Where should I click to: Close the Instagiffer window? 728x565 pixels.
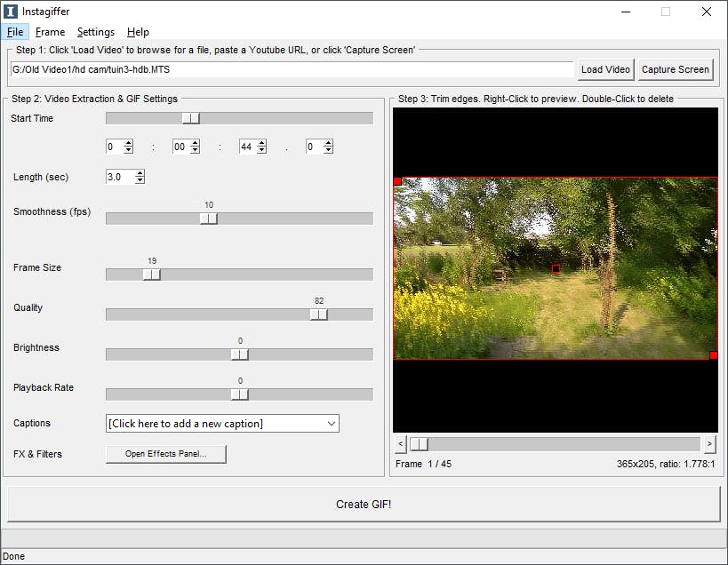click(706, 12)
